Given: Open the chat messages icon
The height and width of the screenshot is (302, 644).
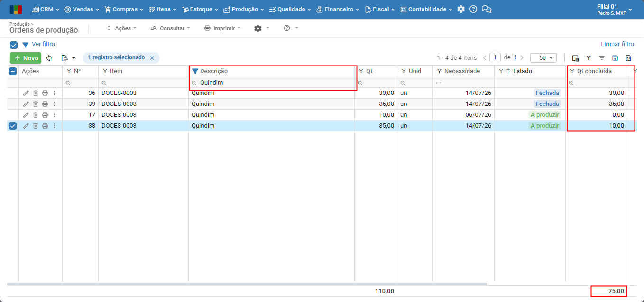Looking at the screenshot, I should 487,9.
